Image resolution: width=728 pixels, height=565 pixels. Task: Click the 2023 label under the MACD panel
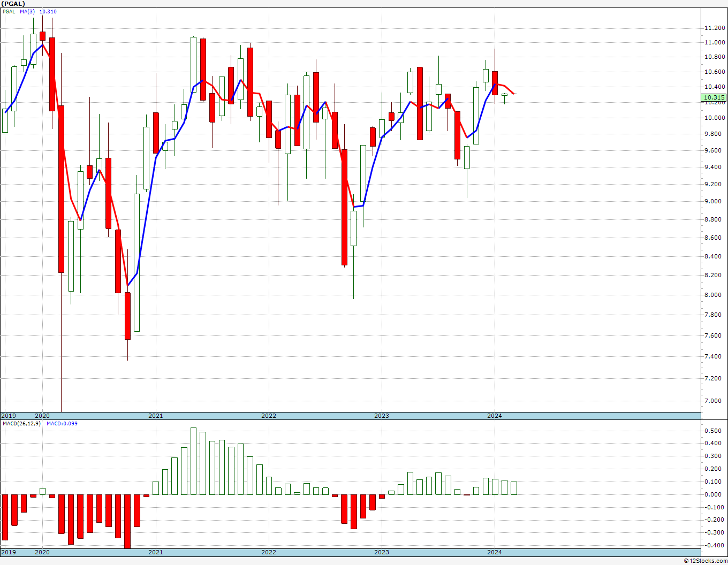coord(382,552)
